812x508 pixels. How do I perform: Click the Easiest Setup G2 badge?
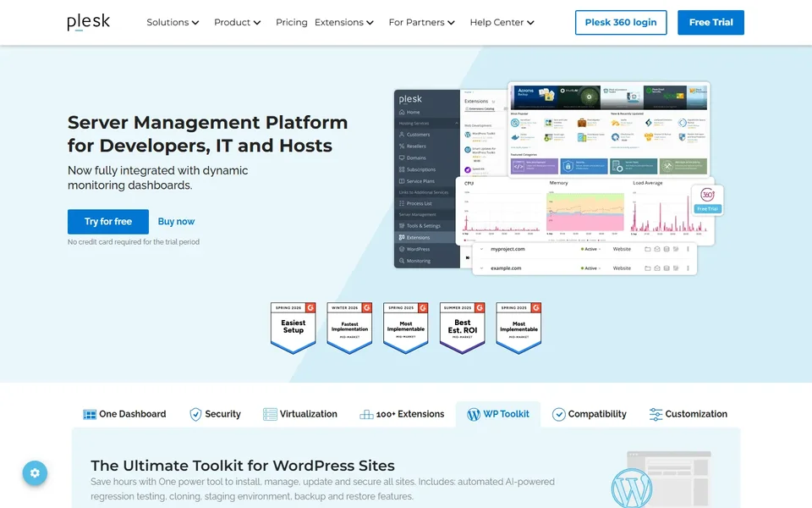294,329
